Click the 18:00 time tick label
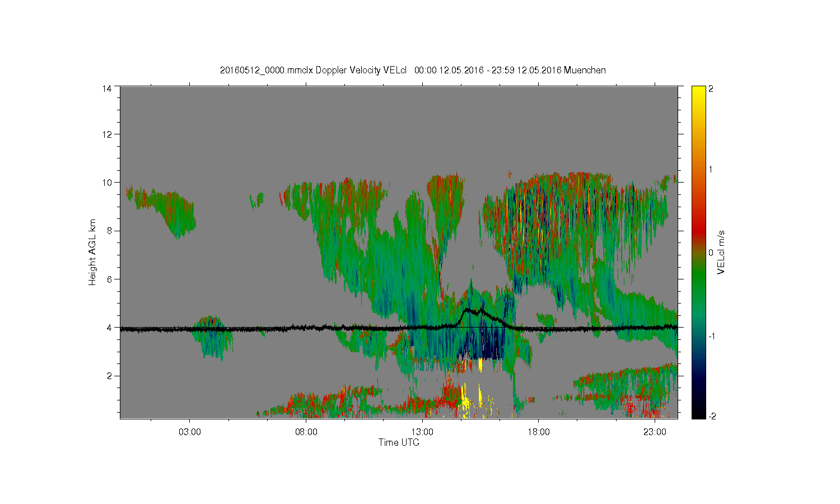Viewport: 840px width, 504px height. [x=539, y=432]
